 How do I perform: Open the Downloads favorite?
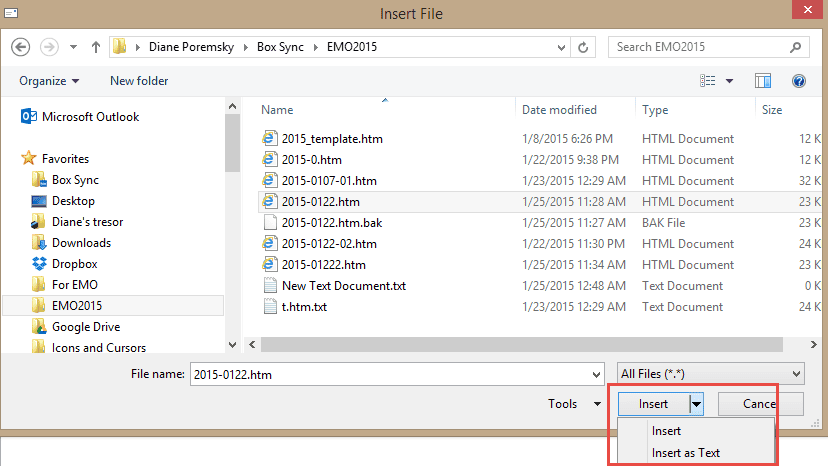click(x=71, y=243)
